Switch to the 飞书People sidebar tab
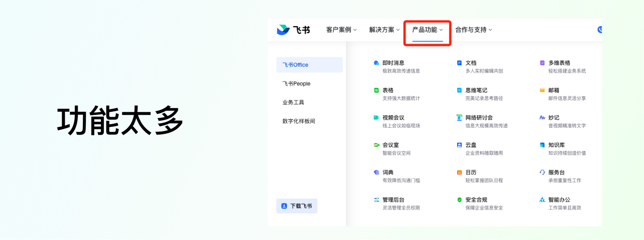The image size is (644, 240). pyautogui.click(x=296, y=84)
